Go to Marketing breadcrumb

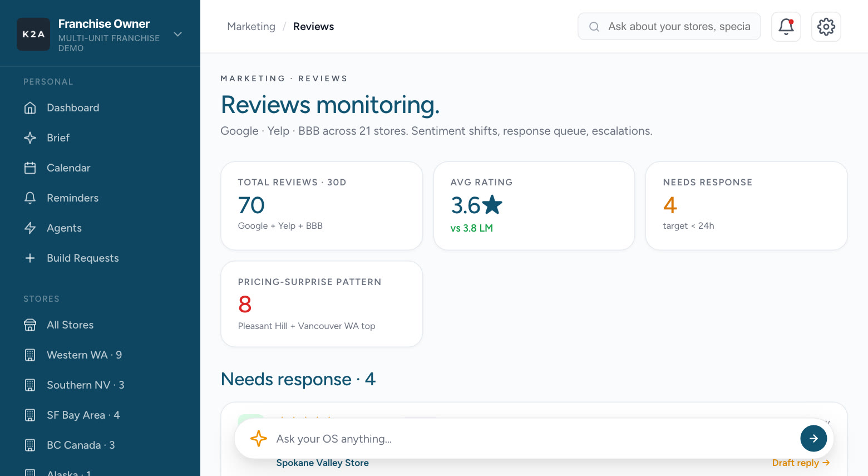(251, 27)
